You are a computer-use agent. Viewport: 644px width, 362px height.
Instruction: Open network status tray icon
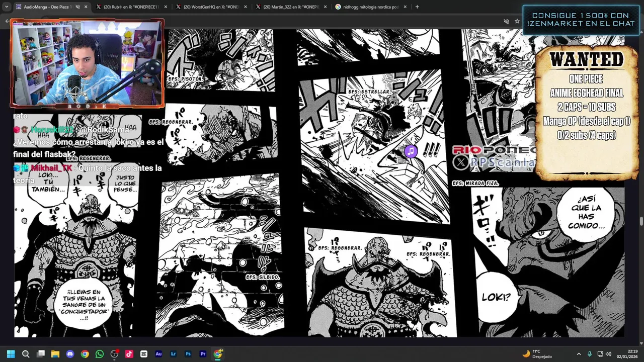(600, 354)
